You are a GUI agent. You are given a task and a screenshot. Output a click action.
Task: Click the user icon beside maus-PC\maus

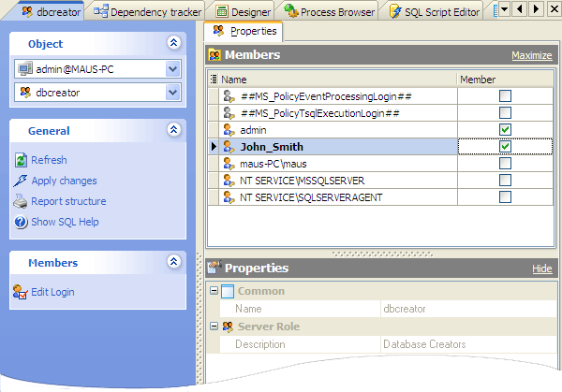[x=228, y=164]
